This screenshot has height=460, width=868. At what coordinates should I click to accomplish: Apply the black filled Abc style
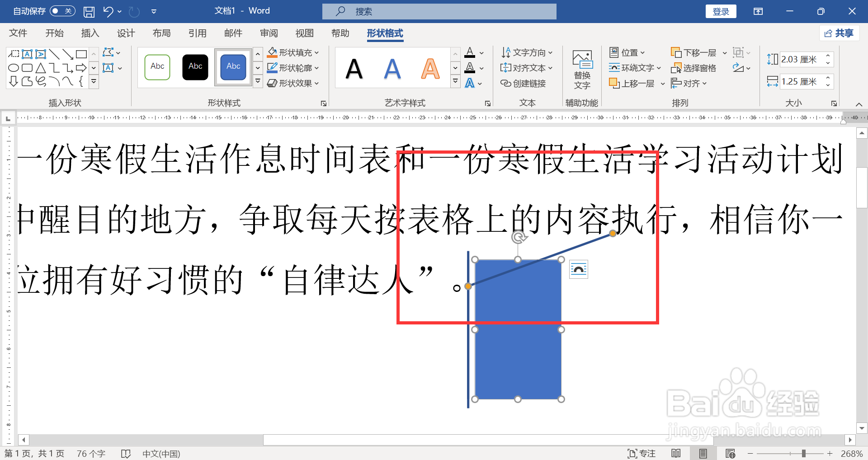pos(195,67)
